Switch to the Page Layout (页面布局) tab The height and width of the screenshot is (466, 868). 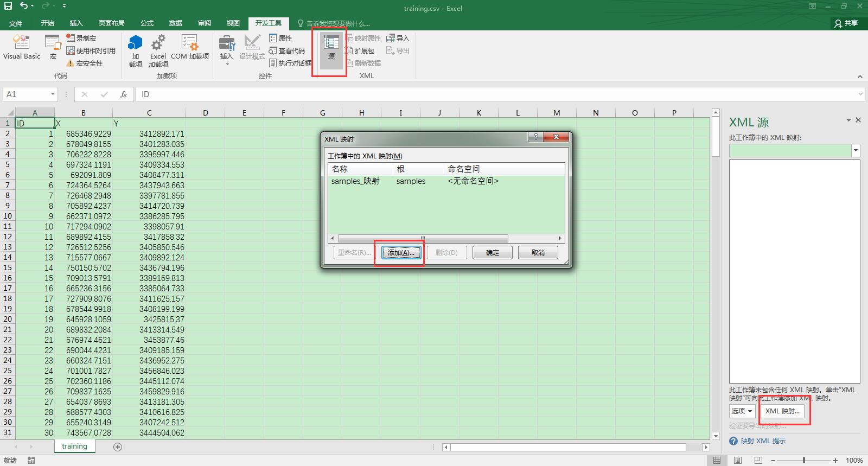point(111,23)
